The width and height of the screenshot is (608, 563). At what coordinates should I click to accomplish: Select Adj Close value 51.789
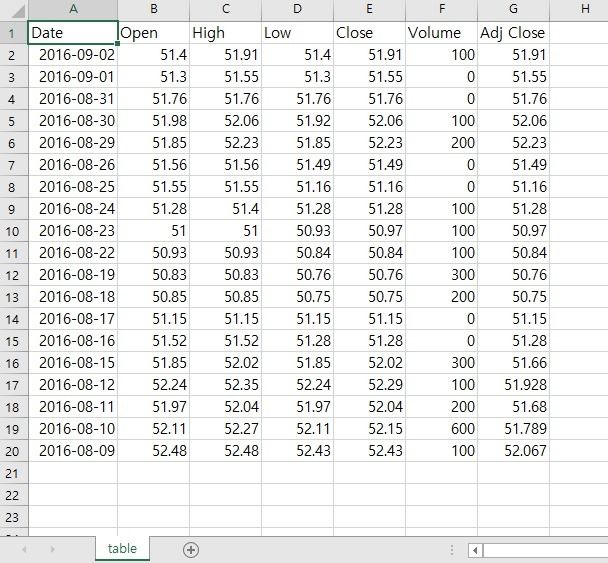[x=513, y=428]
